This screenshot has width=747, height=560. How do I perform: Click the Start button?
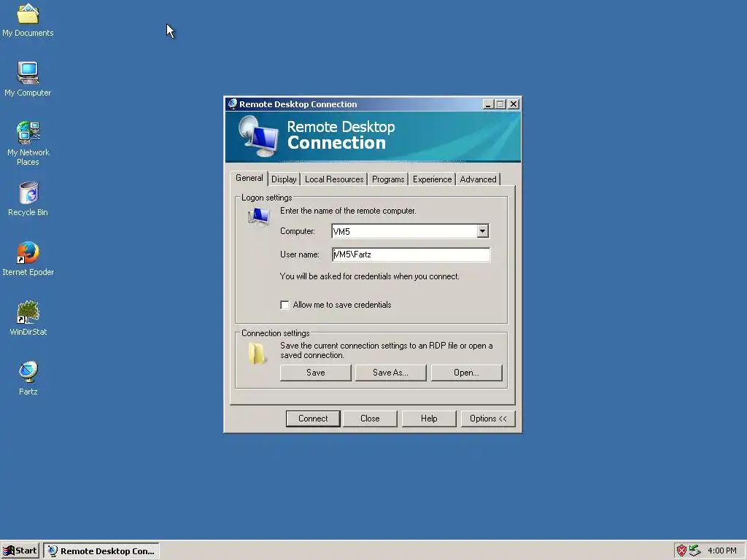tap(20, 551)
